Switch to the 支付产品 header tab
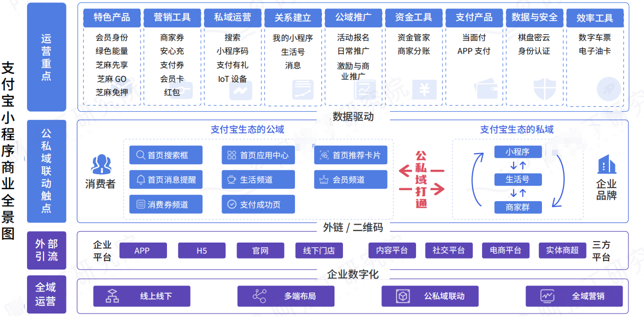This screenshot has width=644, height=316. click(474, 17)
